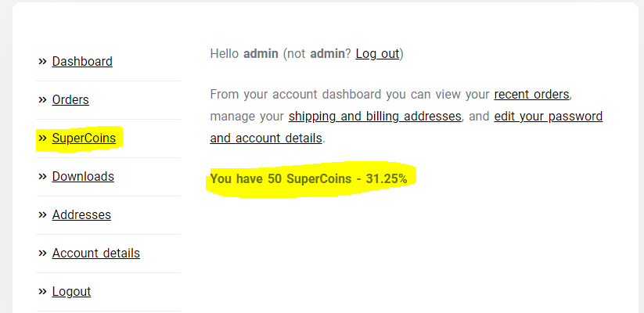Image resolution: width=644 pixels, height=313 pixels.
Task: Open the Dashboard menu item
Action: tap(82, 61)
